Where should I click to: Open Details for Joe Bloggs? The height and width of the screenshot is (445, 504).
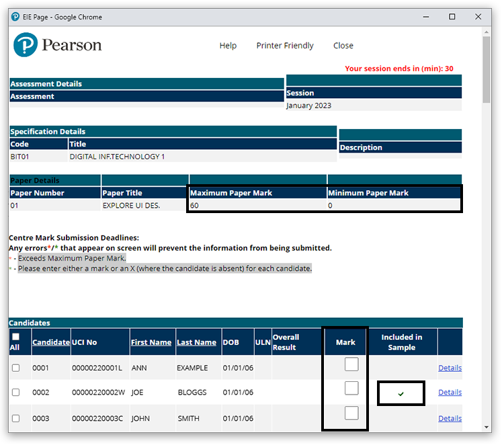450,393
